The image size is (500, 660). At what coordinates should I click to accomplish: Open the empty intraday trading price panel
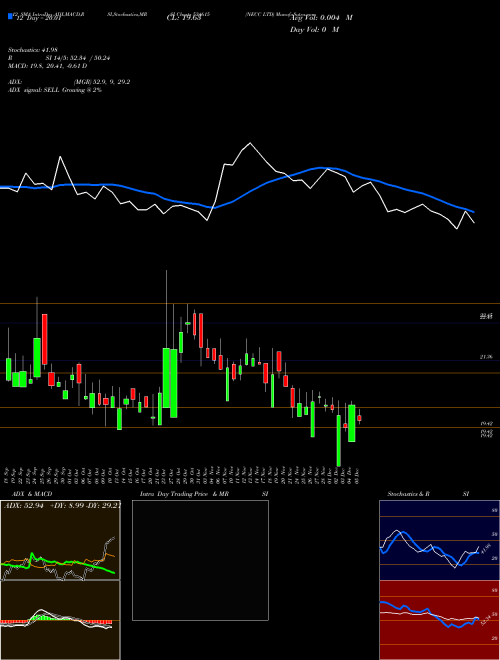coord(200,560)
